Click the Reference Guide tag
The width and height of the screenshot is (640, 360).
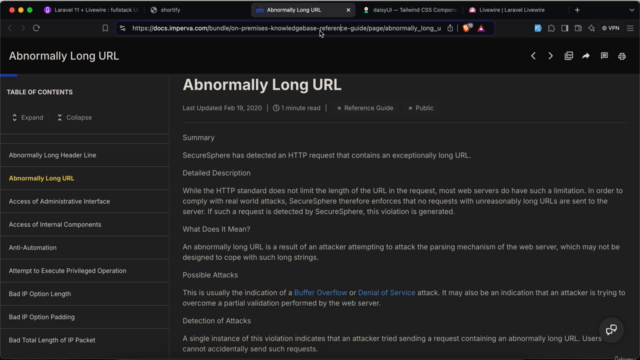coord(365,108)
